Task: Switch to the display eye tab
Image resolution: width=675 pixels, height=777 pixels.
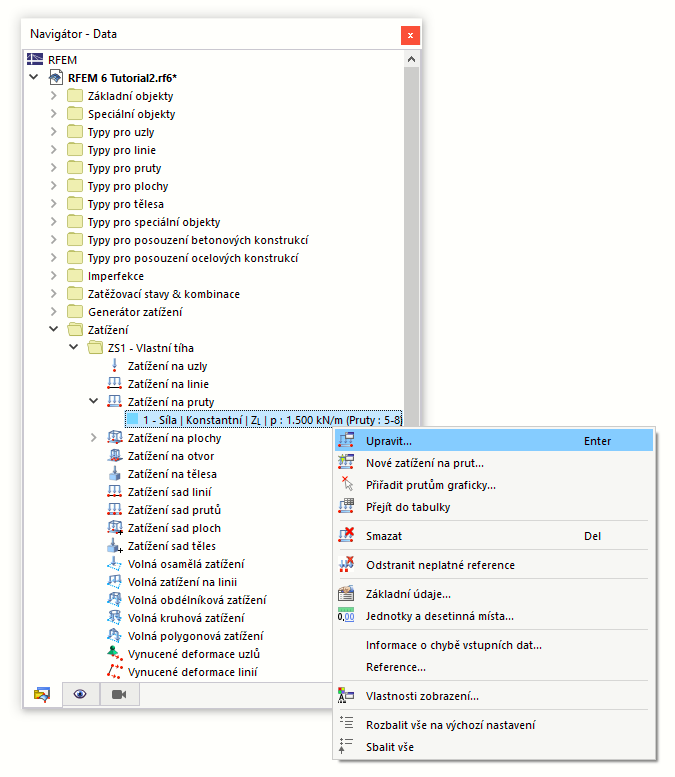Action: click(80, 694)
